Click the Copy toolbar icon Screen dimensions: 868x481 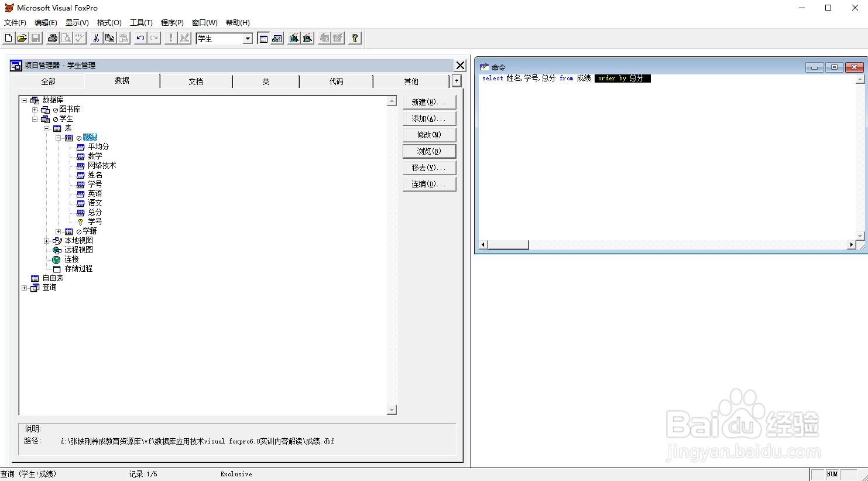110,38
